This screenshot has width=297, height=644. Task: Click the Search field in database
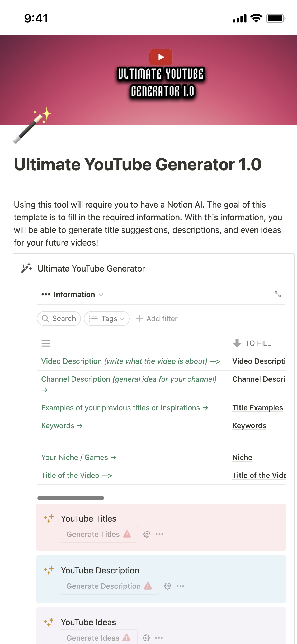point(59,319)
